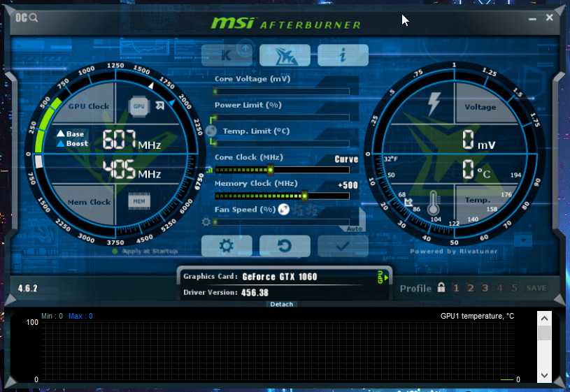Click the Base clock indicator label

(71, 133)
